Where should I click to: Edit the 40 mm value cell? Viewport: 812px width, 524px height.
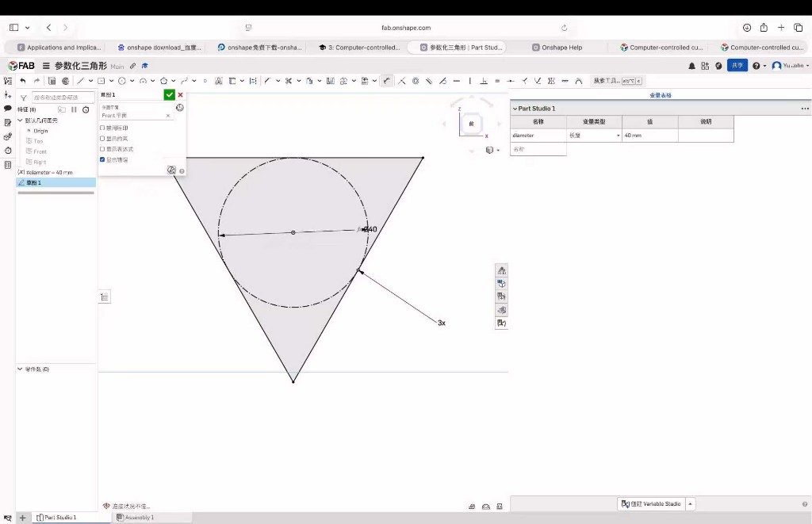[x=650, y=135]
